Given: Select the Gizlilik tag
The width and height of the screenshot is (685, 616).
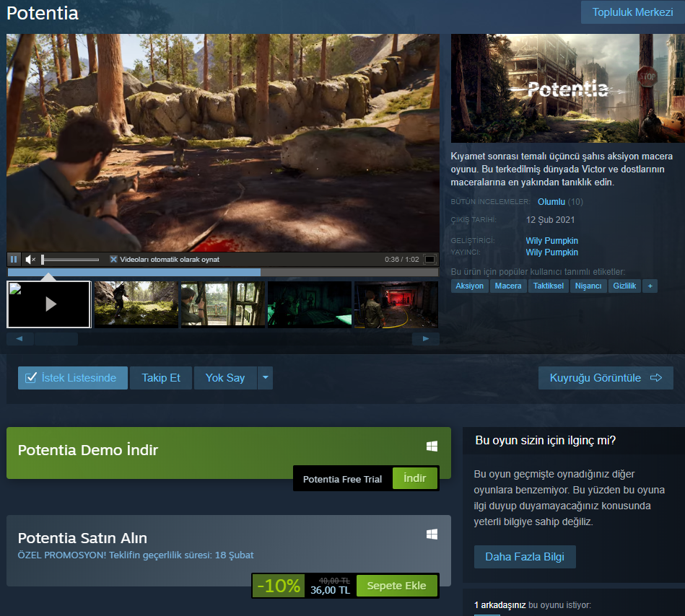Looking at the screenshot, I should [x=624, y=286].
